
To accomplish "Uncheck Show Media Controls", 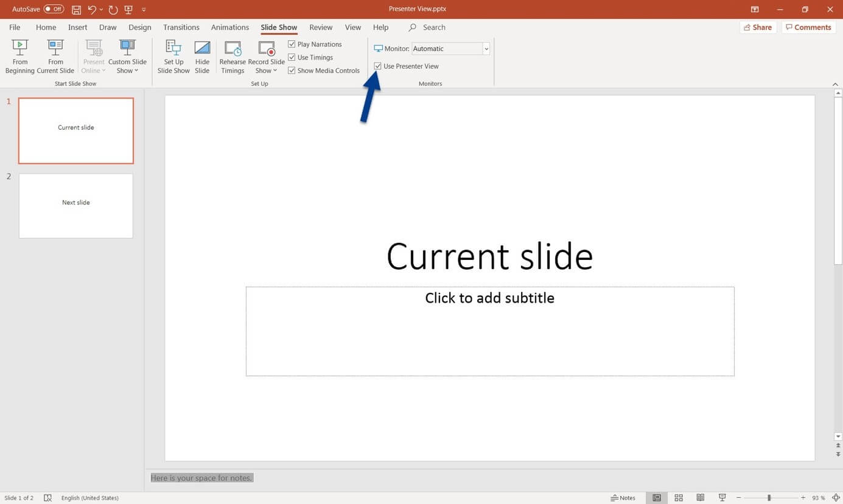I will (x=292, y=70).
